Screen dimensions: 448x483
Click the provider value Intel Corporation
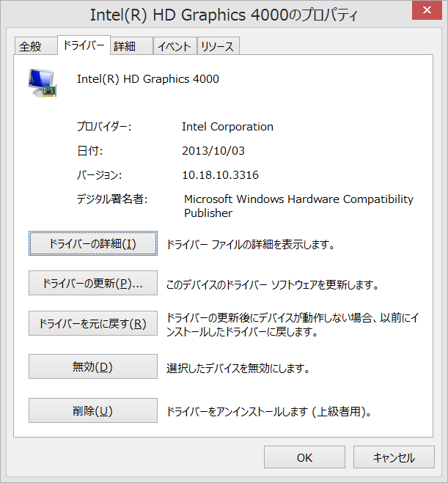click(x=227, y=127)
